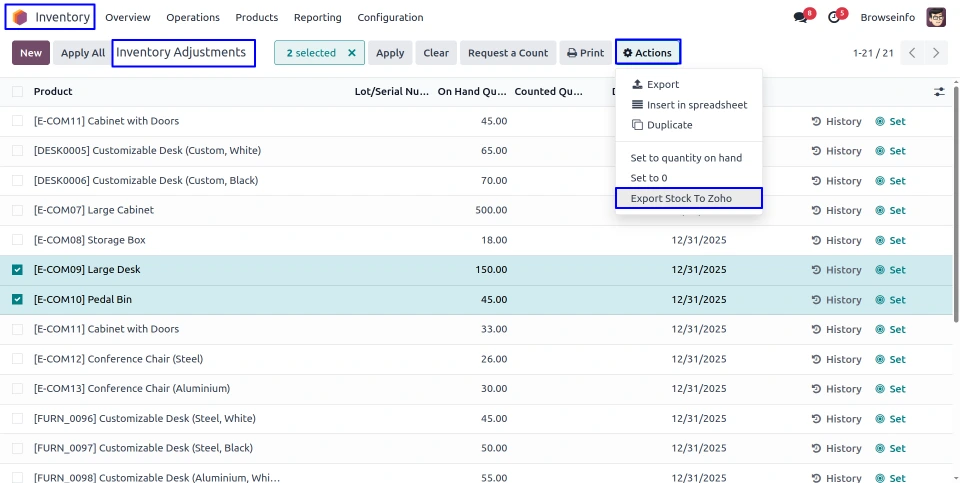Collapse the Actions dropdown menu
The image size is (960, 483).
tap(647, 53)
